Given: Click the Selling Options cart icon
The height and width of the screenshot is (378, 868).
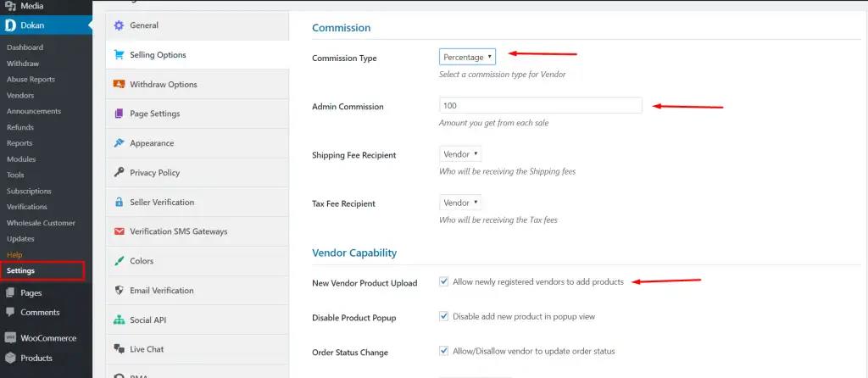Looking at the screenshot, I should [120, 55].
